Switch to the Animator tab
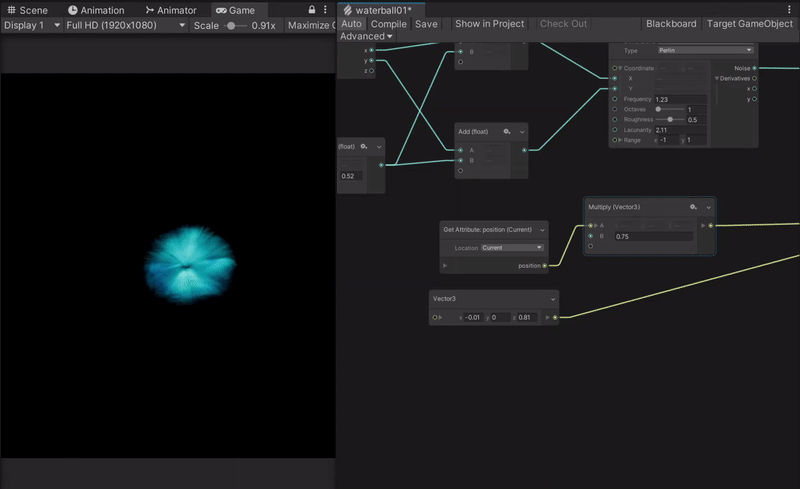The height and width of the screenshot is (489, 800). point(171,10)
